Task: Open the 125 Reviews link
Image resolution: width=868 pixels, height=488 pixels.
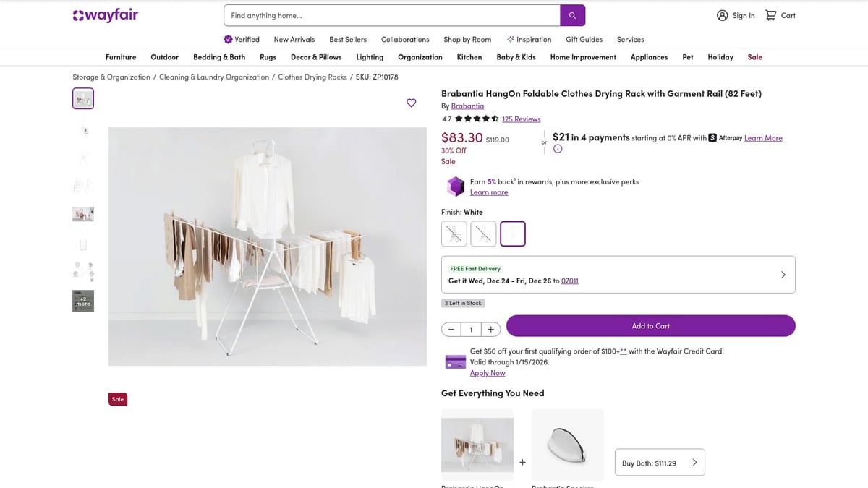Action: 522,119
